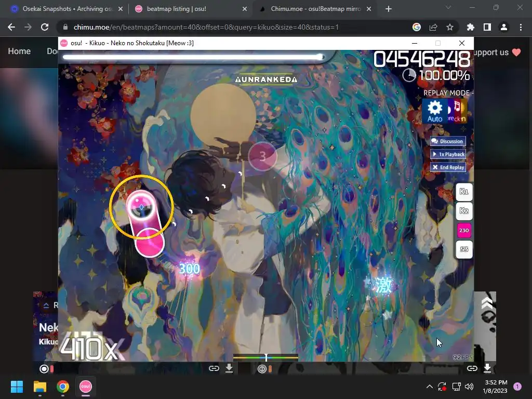Close the beatmap listing tab
The height and width of the screenshot is (399, 532).
pyautogui.click(x=245, y=9)
